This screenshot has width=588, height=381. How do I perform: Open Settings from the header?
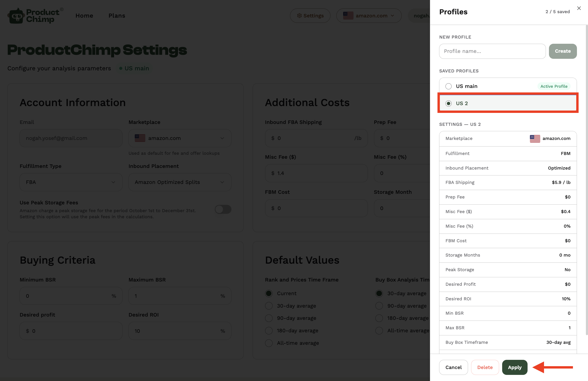click(310, 16)
